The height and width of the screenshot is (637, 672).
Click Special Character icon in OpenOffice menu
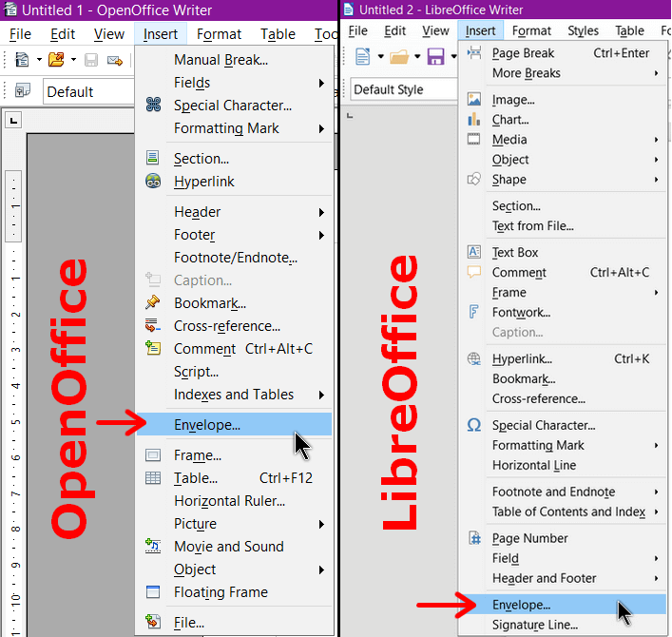pyautogui.click(x=153, y=105)
